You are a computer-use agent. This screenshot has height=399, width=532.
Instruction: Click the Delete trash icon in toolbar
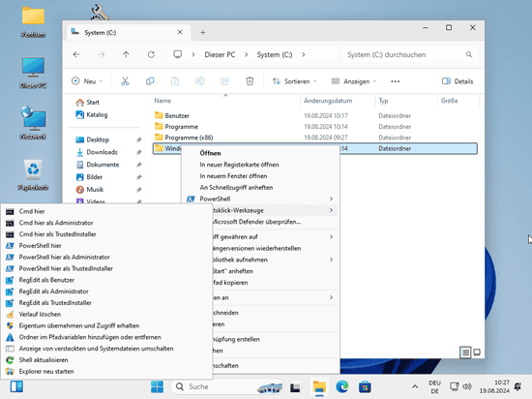pyautogui.click(x=250, y=81)
